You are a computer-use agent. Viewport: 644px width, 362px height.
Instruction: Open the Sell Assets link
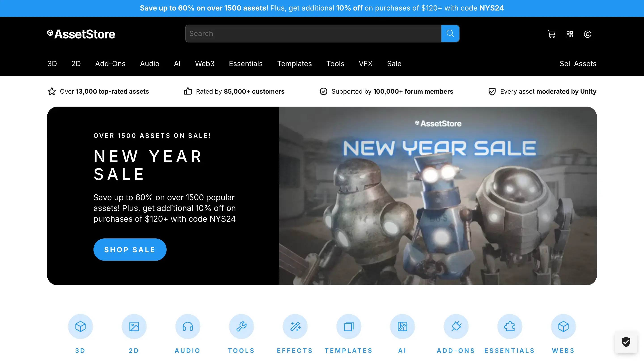click(x=578, y=64)
